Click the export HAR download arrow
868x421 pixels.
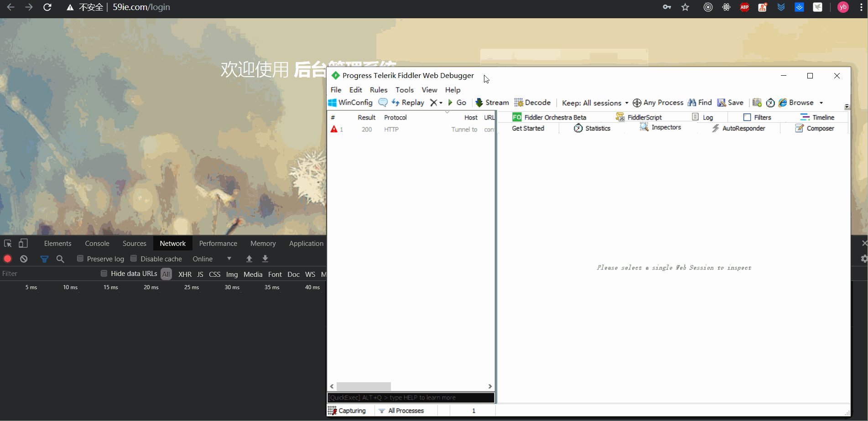pyautogui.click(x=265, y=259)
